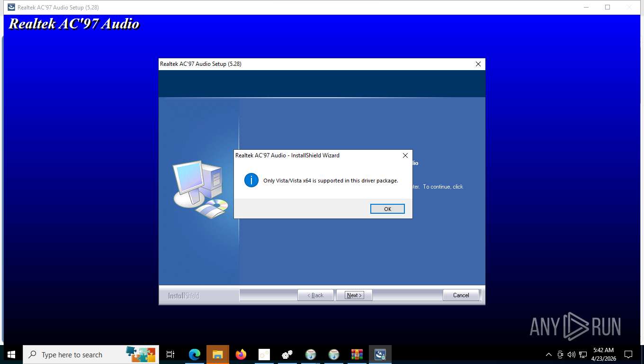Cancel the Realtek AC'97 Audio setup
Viewport: 644px width, 364px height.
pyautogui.click(x=461, y=295)
